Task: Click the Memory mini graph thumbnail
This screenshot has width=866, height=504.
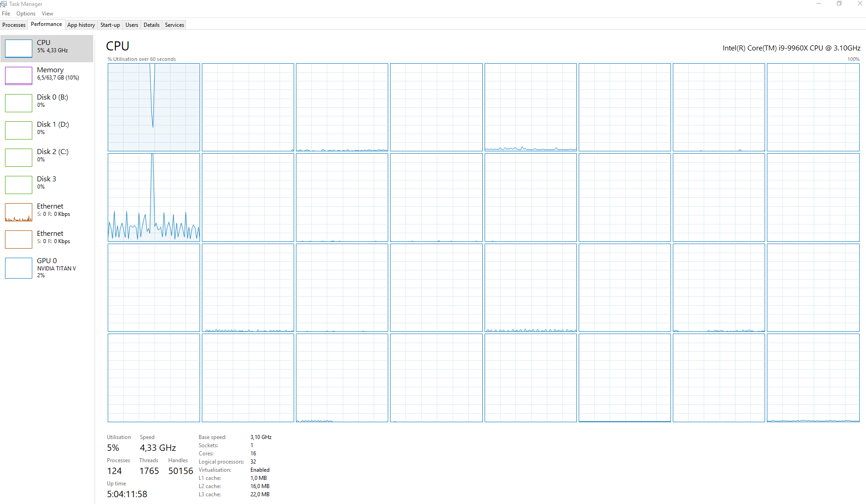Action: (x=19, y=75)
